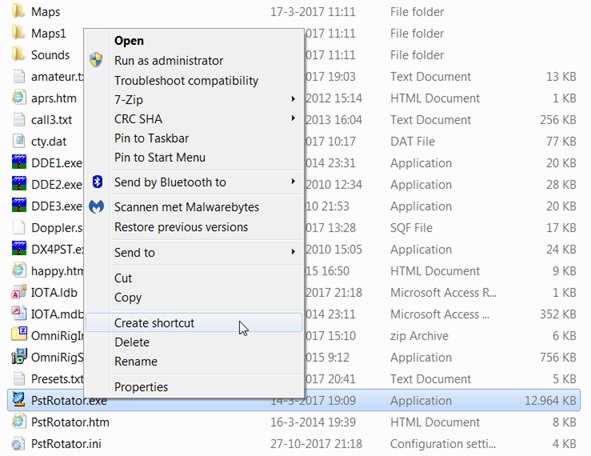Choose Rename from the context menu
This screenshot has width=591, height=456.
point(136,361)
